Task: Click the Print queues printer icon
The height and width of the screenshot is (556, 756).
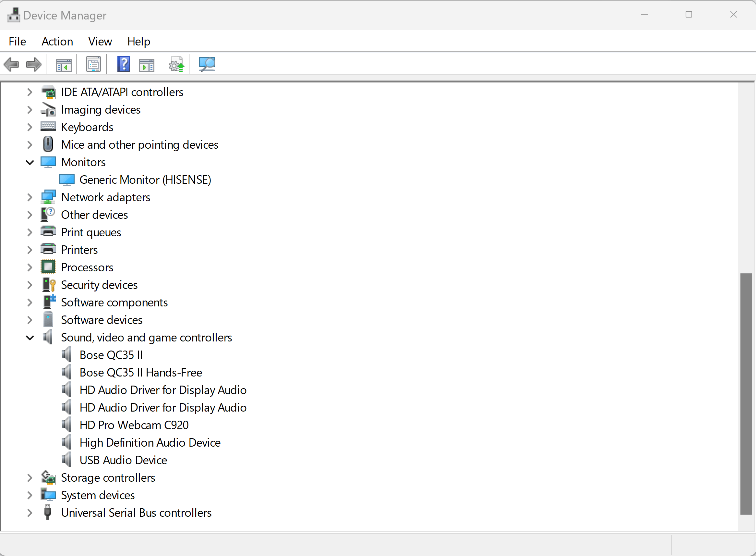Action: [48, 232]
